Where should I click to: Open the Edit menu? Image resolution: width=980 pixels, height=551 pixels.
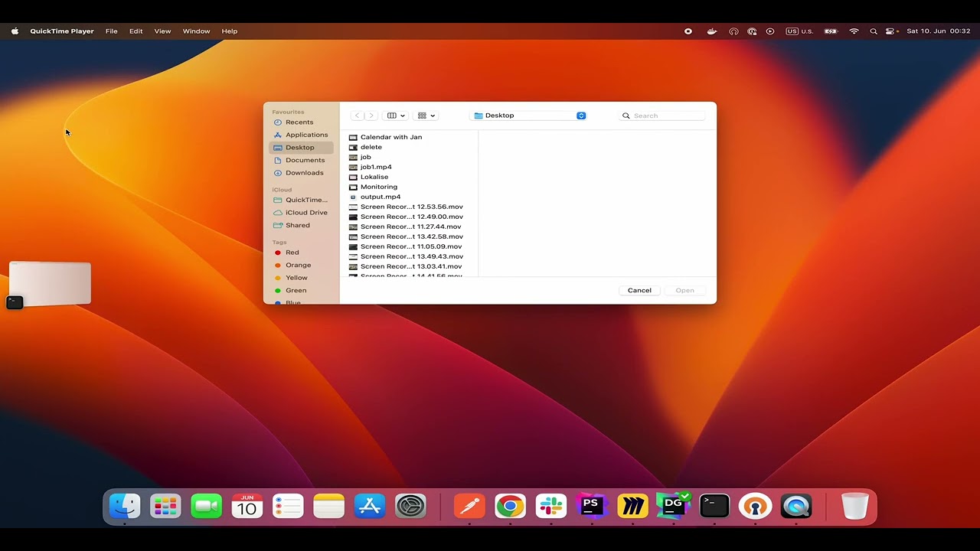tap(136, 31)
